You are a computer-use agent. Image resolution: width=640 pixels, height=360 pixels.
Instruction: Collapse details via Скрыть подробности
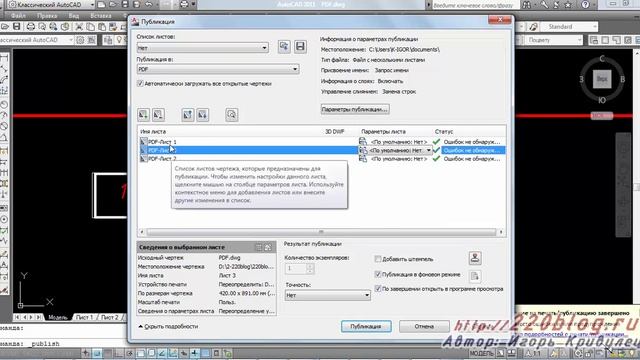pos(168,327)
